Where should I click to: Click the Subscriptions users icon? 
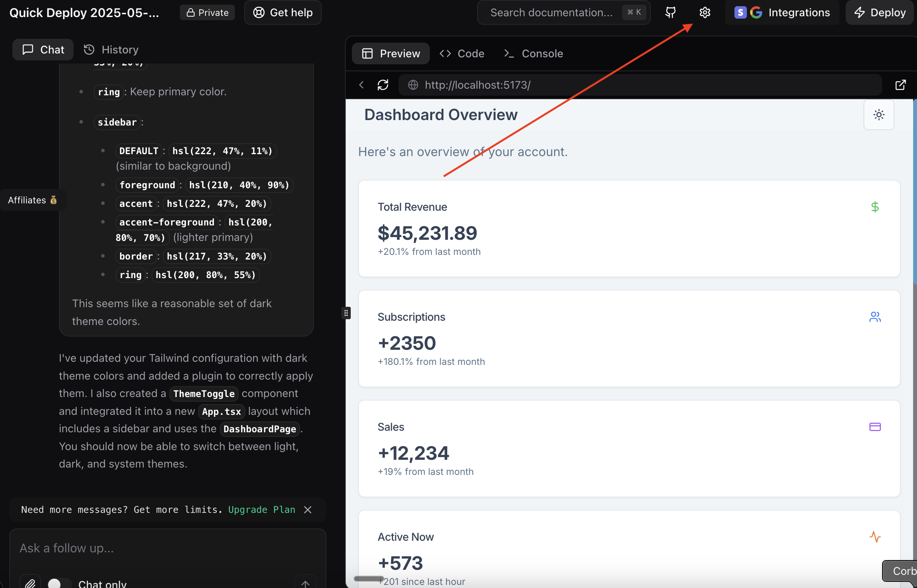pyautogui.click(x=875, y=317)
